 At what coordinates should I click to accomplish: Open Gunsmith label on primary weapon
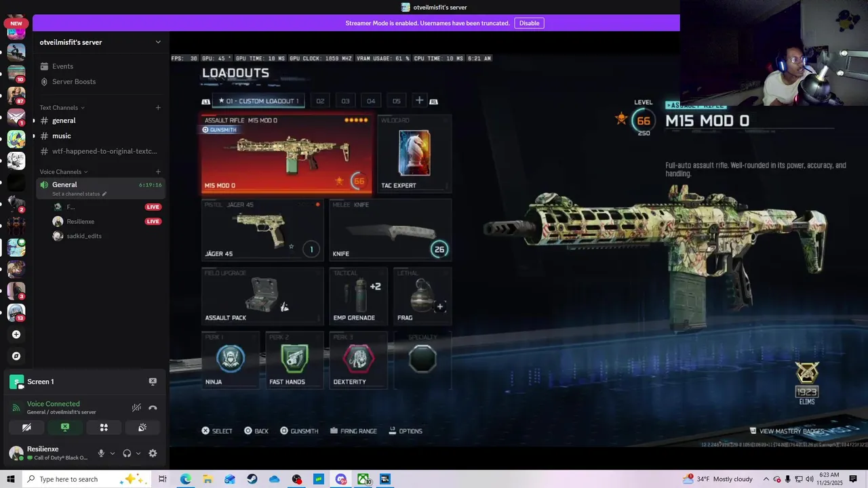220,129
